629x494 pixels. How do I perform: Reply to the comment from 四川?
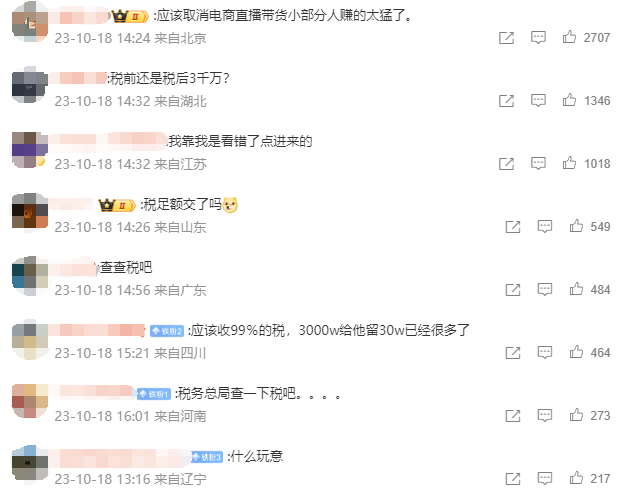pos(544,352)
